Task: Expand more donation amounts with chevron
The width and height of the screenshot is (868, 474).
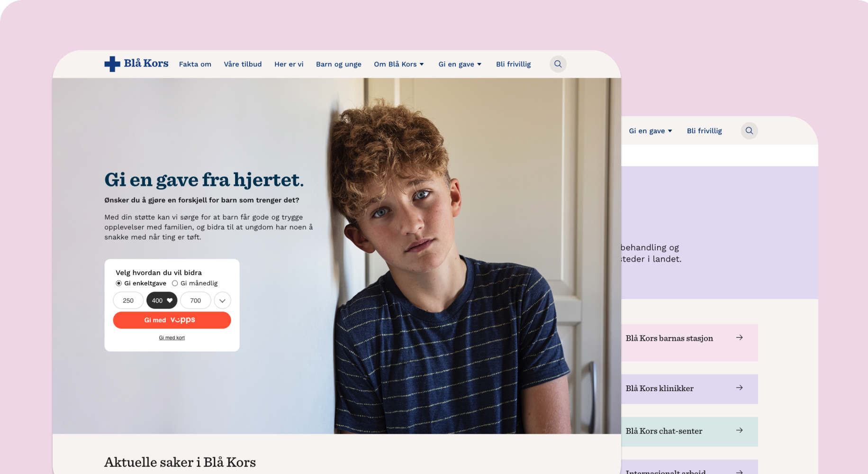Action: click(222, 301)
